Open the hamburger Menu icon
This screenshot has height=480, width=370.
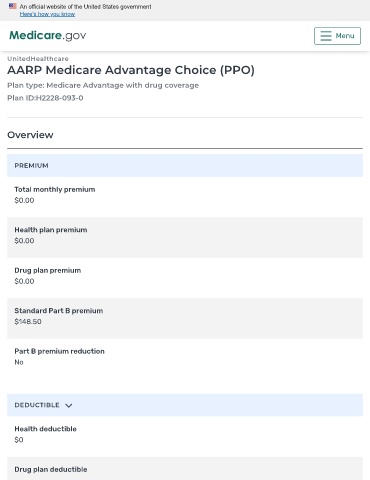coord(326,36)
